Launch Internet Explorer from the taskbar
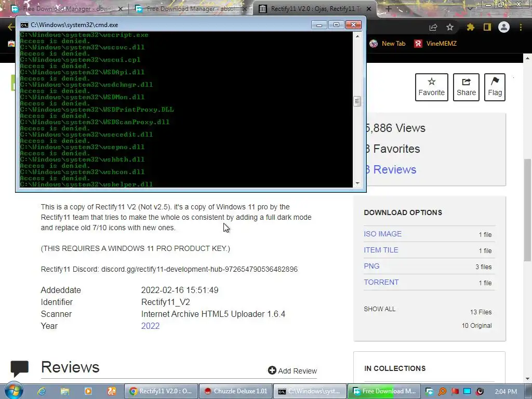 pos(42,391)
